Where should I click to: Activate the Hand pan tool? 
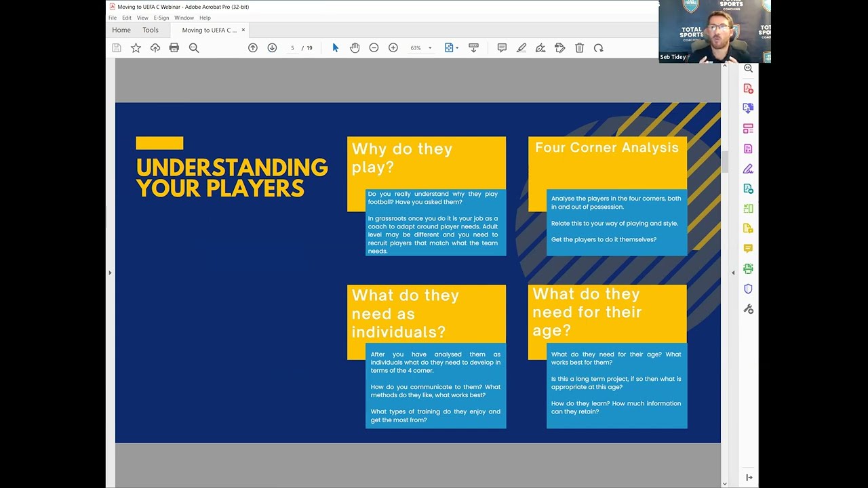coord(355,48)
